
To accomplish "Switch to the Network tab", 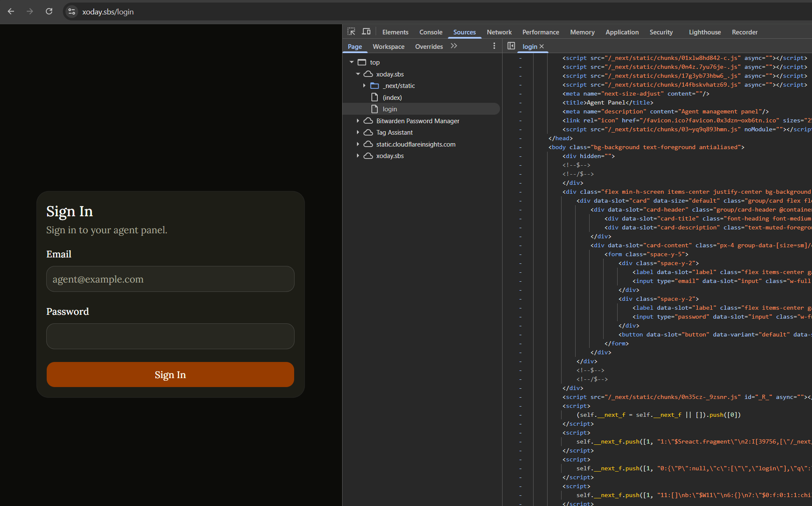I will 499,32.
